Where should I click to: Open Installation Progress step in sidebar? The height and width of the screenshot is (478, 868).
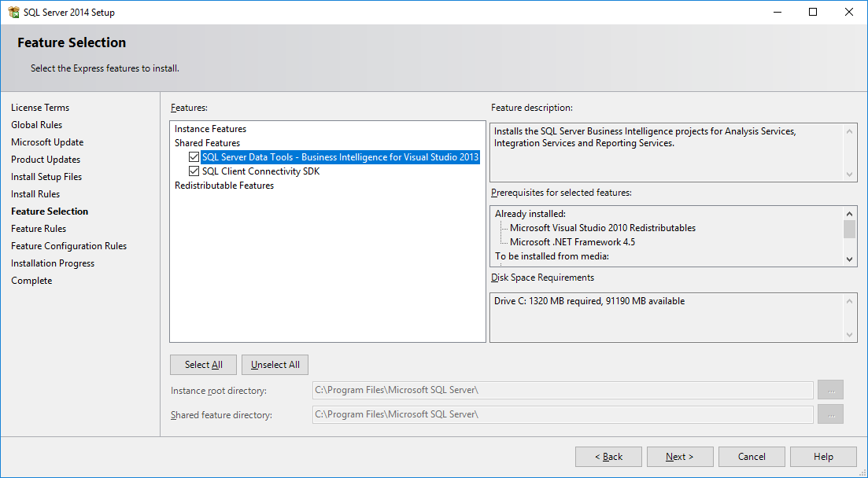coord(53,263)
